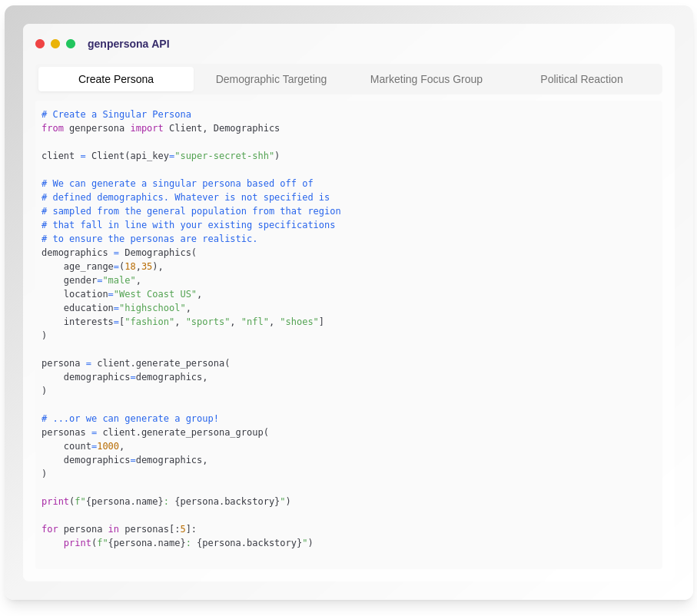Click the "West Coast US" location string

pyautogui.click(x=154, y=294)
